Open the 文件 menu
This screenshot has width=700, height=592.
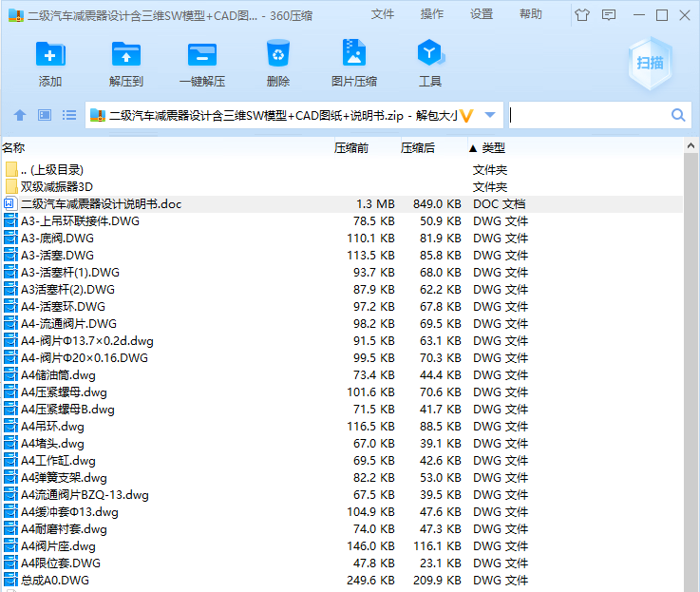[383, 14]
